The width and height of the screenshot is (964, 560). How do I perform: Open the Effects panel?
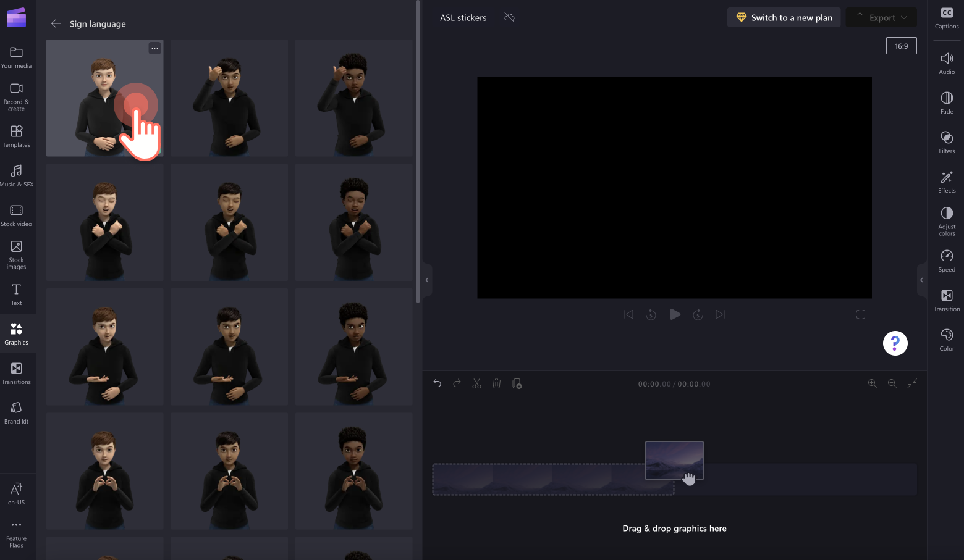947,182
